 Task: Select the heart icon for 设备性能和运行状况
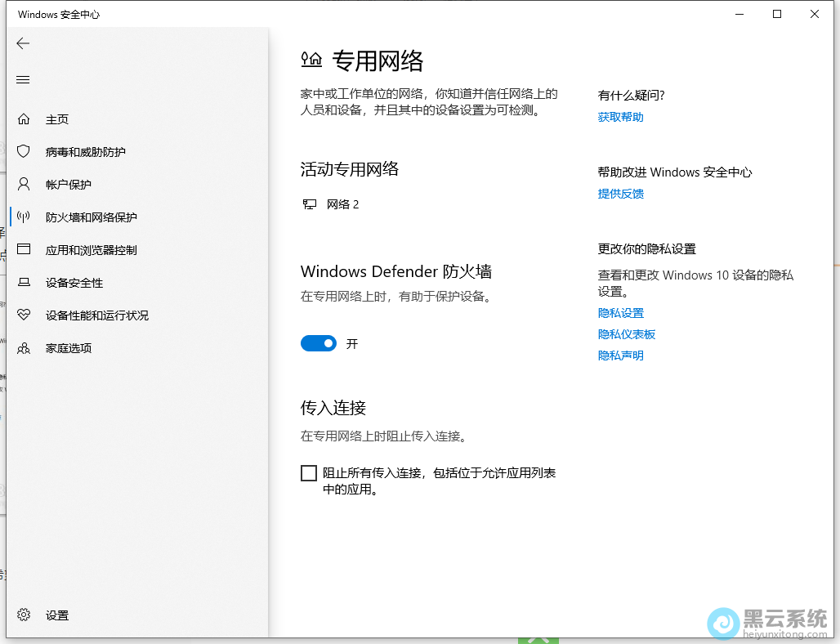tap(24, 315)
